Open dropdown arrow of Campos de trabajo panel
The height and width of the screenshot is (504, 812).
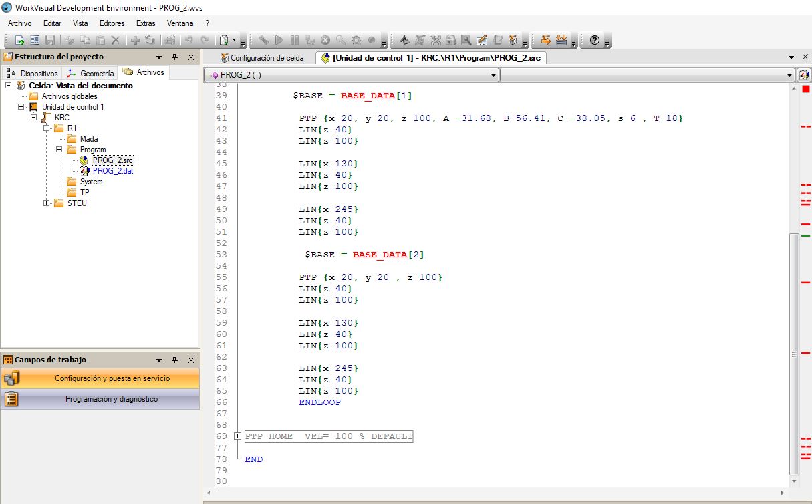(x=159, y=360)
